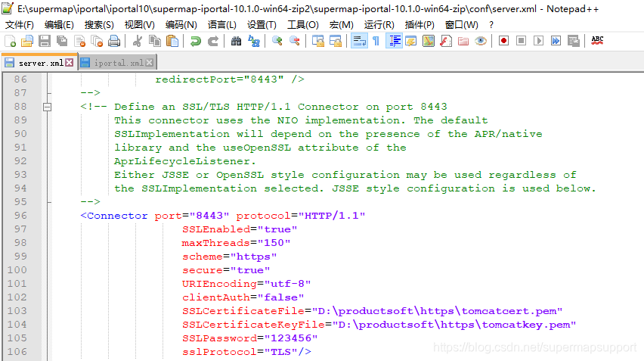The image size is (644, 361).
Task: Click the macro Playback icon
Action: click(538, 41)
